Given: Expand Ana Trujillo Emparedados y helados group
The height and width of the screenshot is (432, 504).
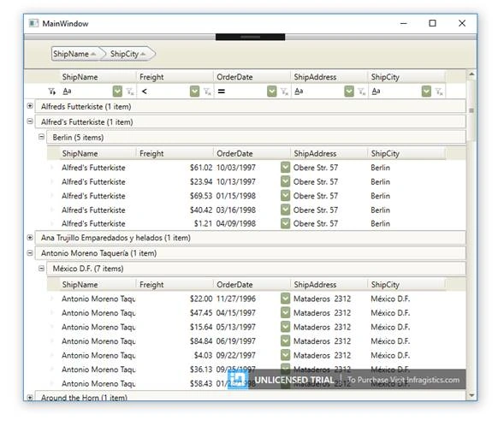Looking at the screenshot, I should tap(30, 238).
